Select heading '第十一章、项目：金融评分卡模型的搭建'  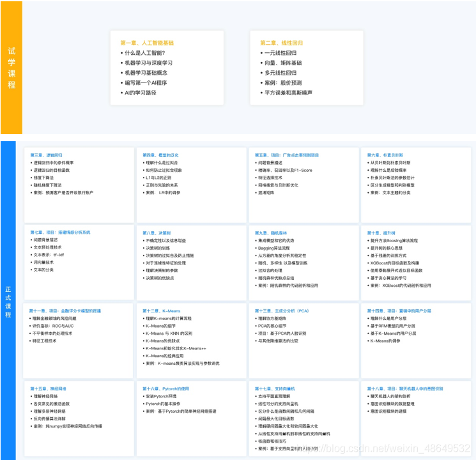coord(65,311)
